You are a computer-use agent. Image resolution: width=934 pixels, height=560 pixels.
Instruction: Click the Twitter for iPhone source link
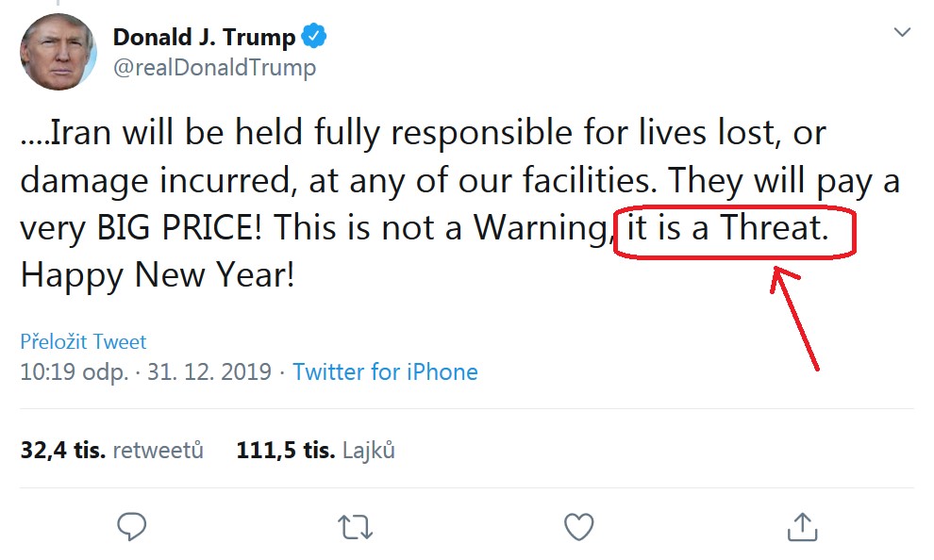[385, 372]
